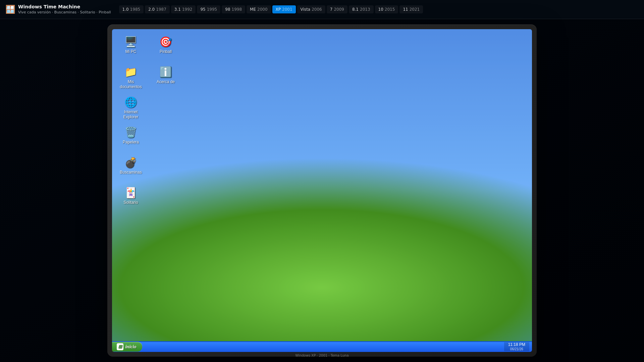Click the taskbar clock showing 11:18 PM
Screen dimensions: 644x362
tap(517, 347)
